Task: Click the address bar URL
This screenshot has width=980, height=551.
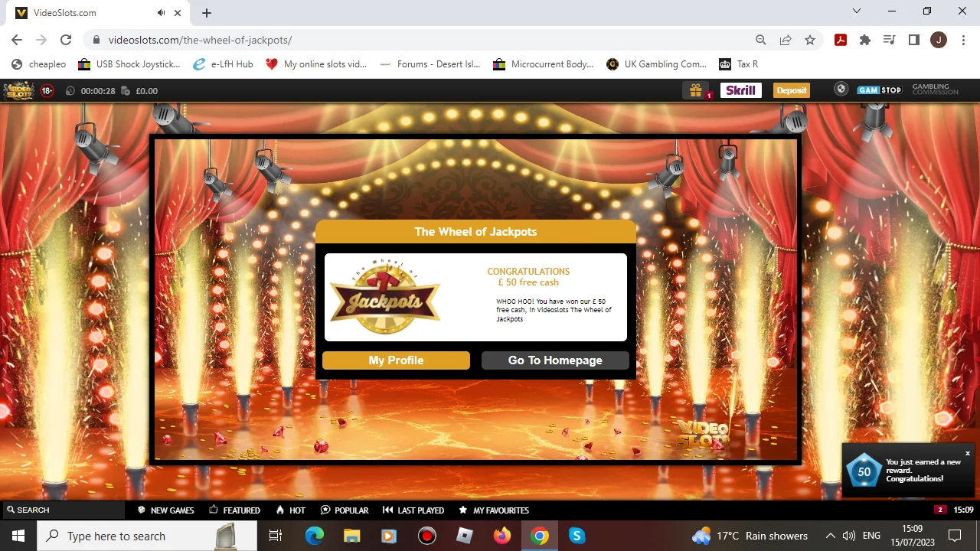Action: 200,40
